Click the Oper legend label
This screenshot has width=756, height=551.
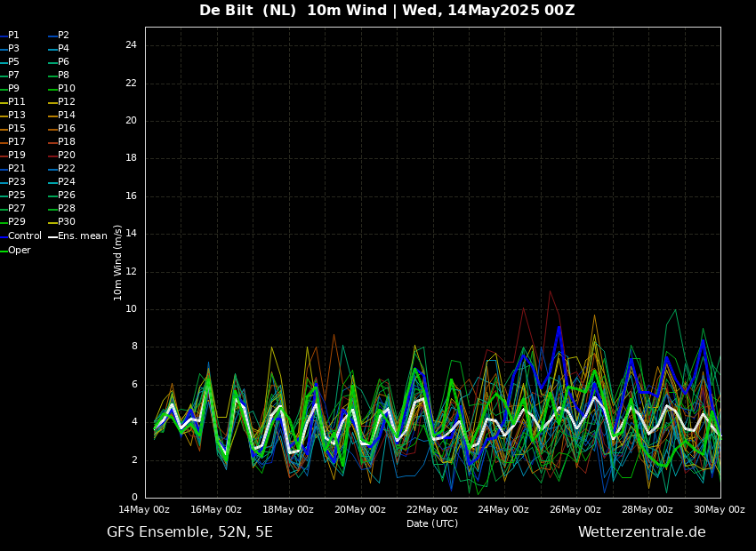pyautogui.click(x=19, y=251)
